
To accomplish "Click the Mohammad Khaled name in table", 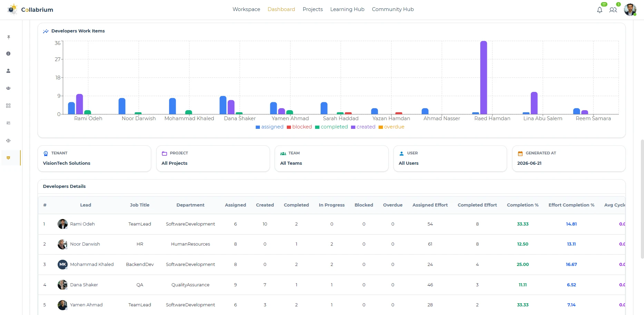I will tap(92, 265).
